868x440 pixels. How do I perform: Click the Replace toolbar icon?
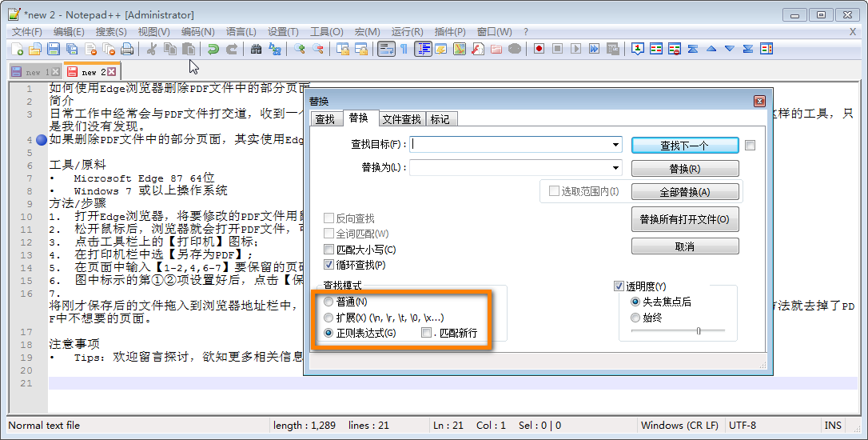point(275,50)
